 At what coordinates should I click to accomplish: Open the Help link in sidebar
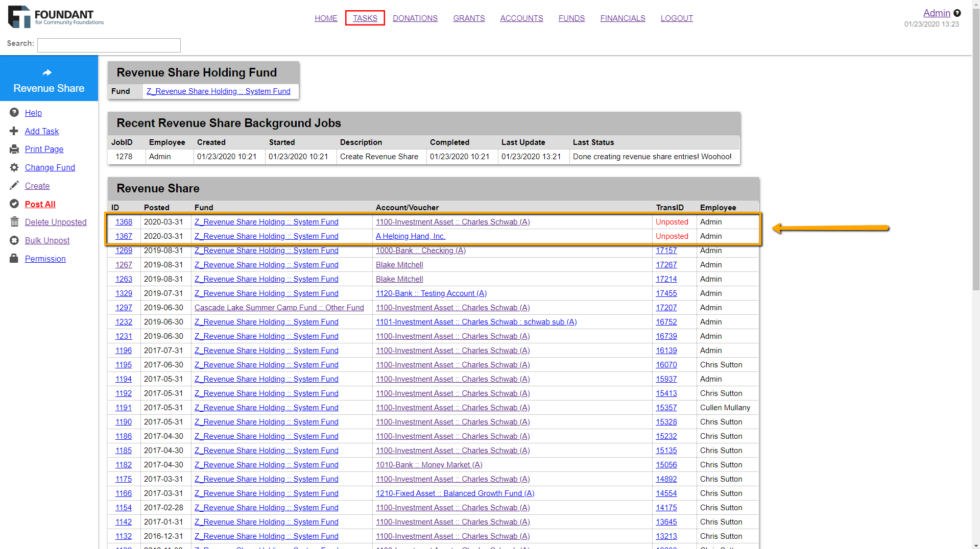tap(33, 113)
